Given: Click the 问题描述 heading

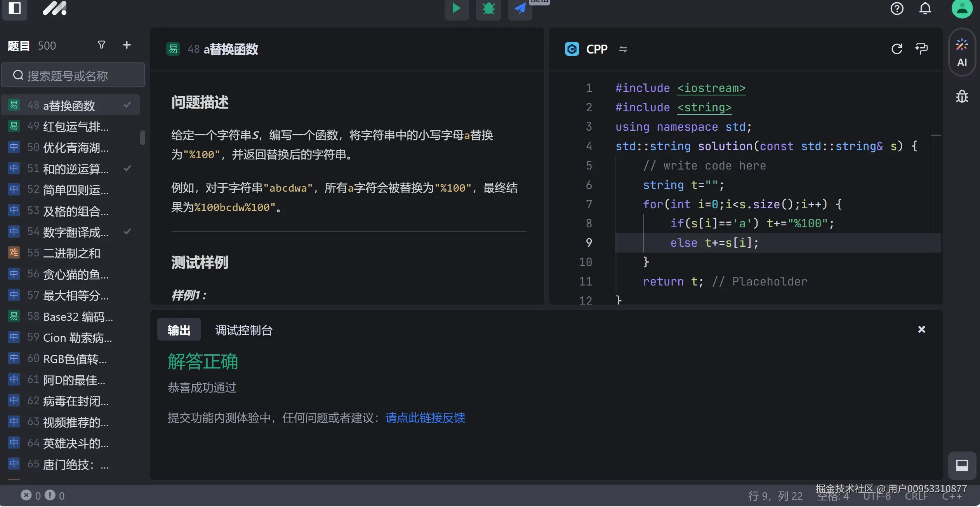Looking at the screenshot, I should pos(200,102).
